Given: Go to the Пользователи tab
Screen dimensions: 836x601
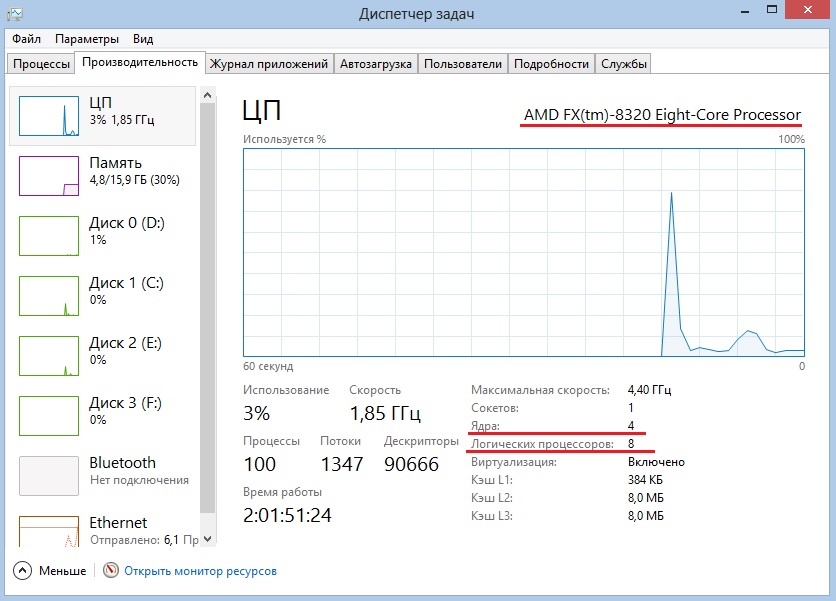Looking at the screenshot, I should 463,64.
